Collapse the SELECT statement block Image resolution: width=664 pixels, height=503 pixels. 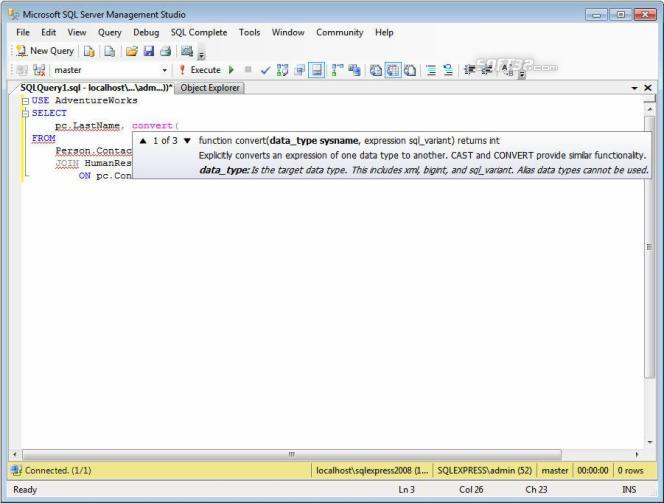click(x=25, y=113)
